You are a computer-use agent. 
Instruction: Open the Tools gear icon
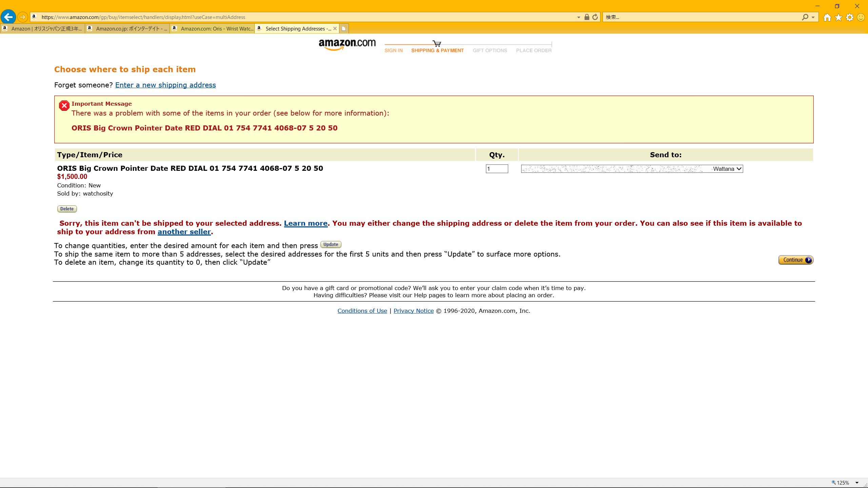[849, 17]
